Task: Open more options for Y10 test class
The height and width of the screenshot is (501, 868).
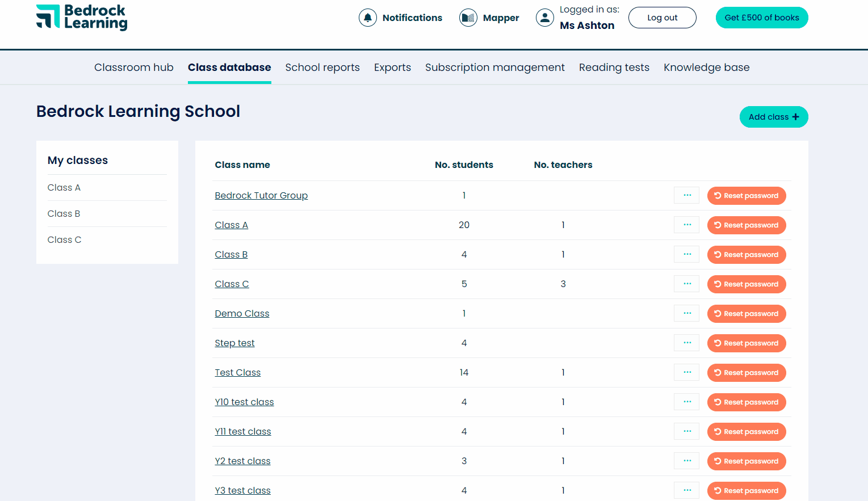Action: tap(687, 402)
